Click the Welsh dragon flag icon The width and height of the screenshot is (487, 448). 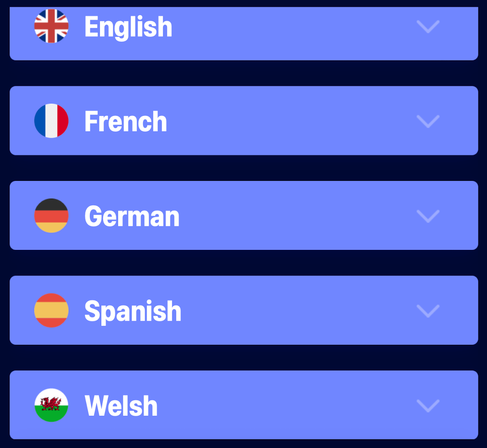51,405
